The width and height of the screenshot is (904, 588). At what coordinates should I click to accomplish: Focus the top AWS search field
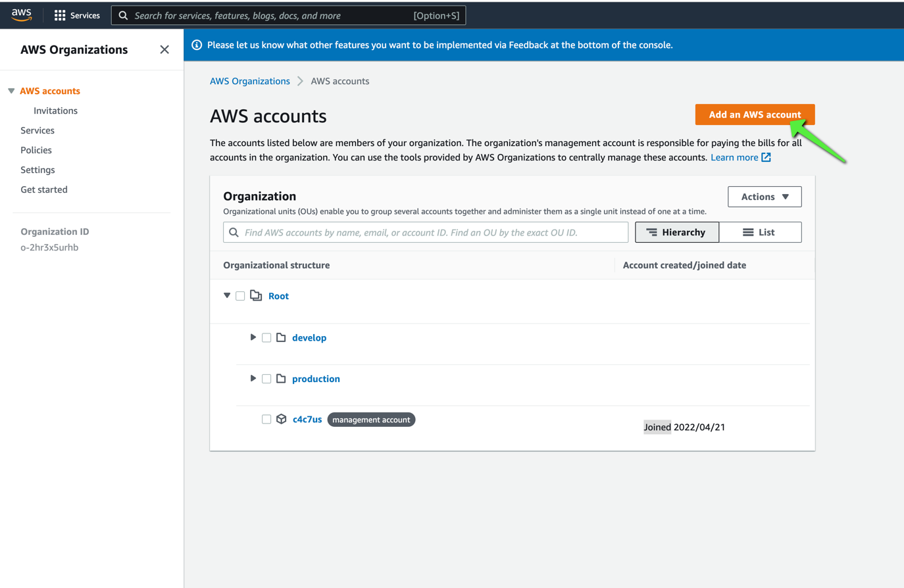[289, 15]
